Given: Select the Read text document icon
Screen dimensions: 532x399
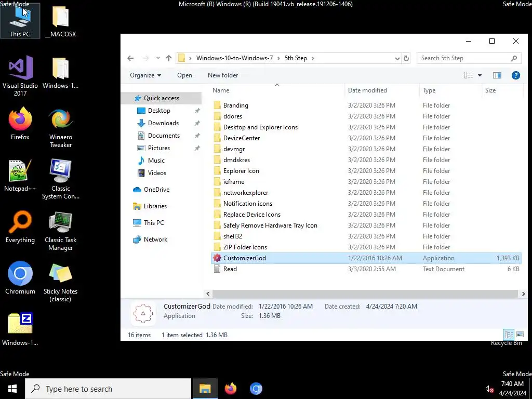Looking at the screenshot, I should (217, 269).
